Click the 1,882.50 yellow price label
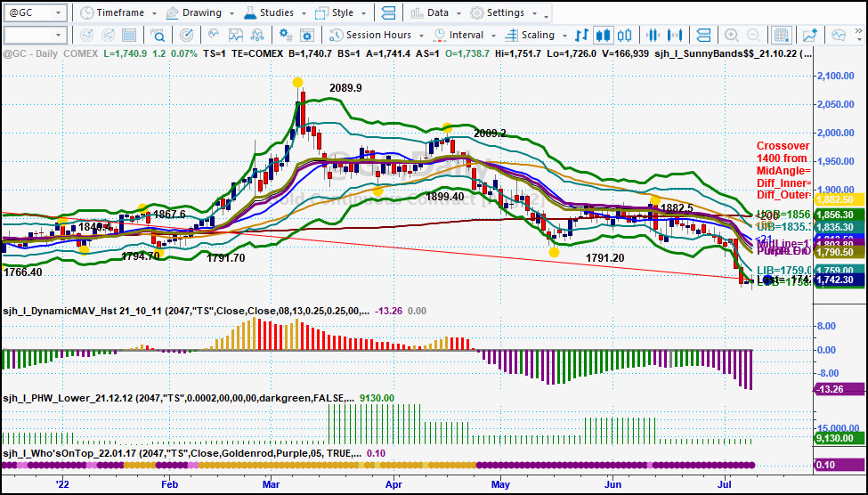Viewport: 868px width, 495px height. pyautogui.click(x=840, y=199)
